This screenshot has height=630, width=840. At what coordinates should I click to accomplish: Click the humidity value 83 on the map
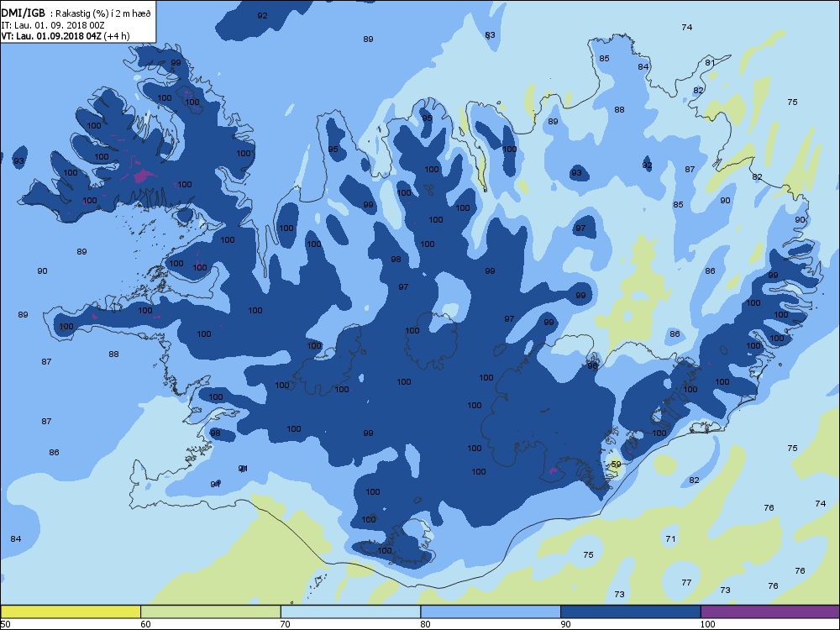pyautogui.click(x=491, y=35)
